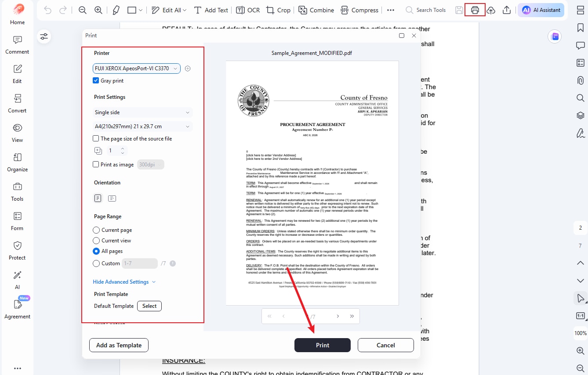Open the Single side dropdown

coord(143,112)
